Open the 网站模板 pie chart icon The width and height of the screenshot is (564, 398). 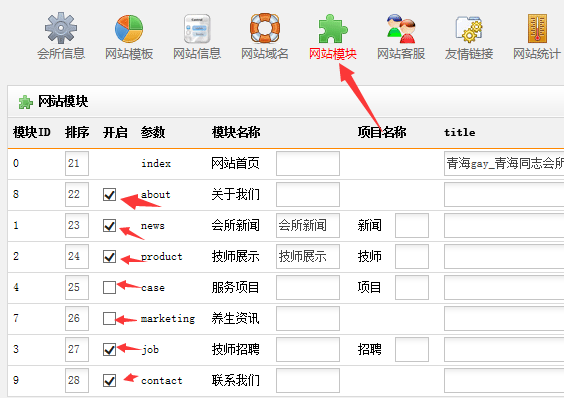click(x=129, y=28)
